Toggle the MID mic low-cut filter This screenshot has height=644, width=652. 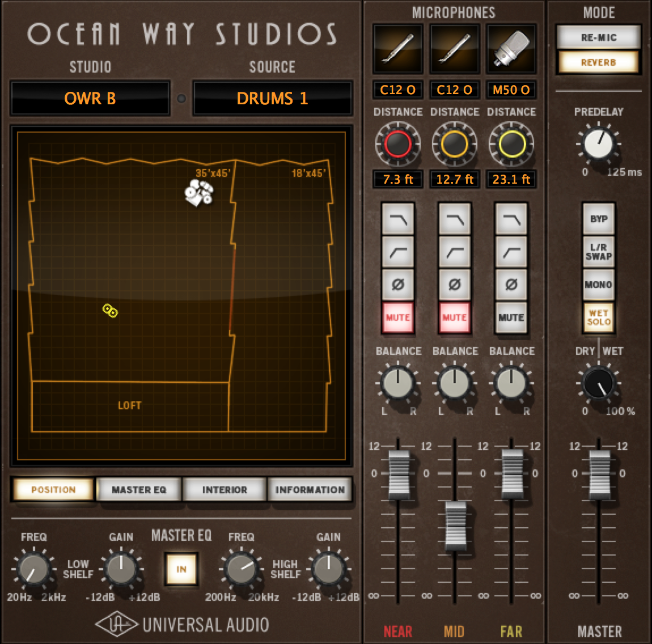[x=455, y=252]
